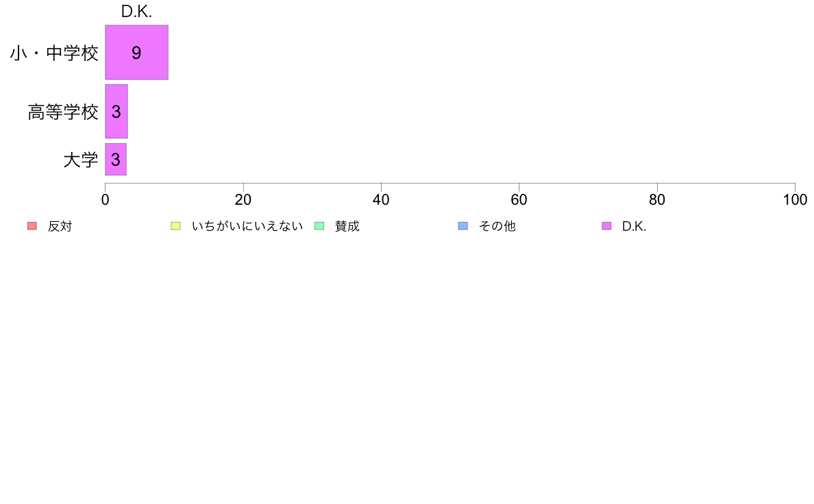Image resolution: width=814 pixels, height=504 pixels.
Task: Click the 高等学校 row label
Action: 63,112
